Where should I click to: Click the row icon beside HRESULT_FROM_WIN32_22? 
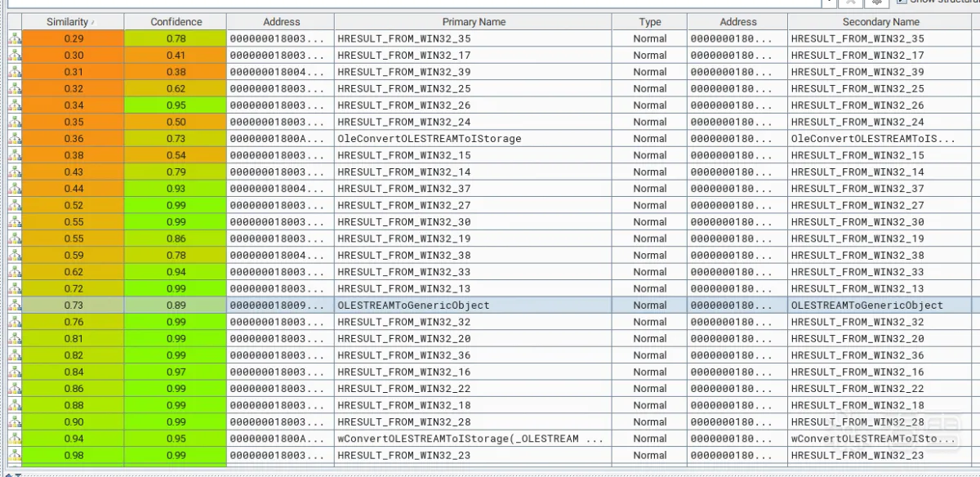[15, 388]
